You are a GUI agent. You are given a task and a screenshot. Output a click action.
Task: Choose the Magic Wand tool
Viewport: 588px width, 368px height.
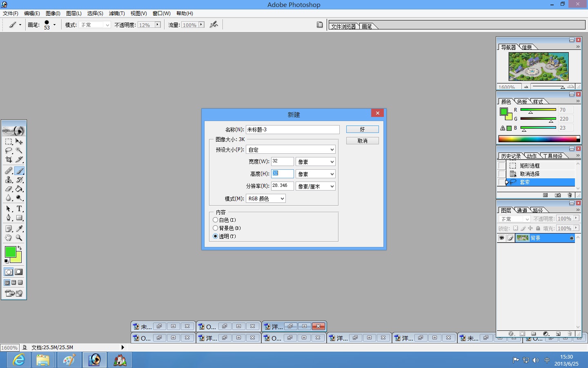pyautogui.click(x=19, y=150)
